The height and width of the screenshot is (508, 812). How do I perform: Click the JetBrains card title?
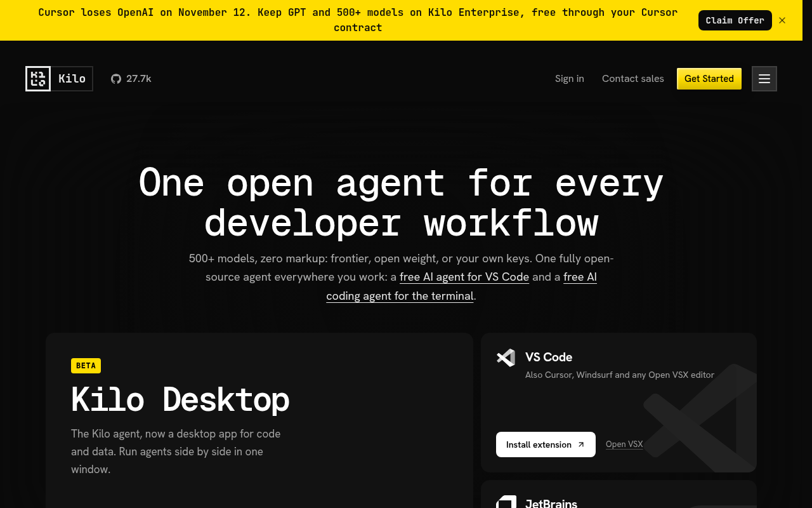point(551,503)
